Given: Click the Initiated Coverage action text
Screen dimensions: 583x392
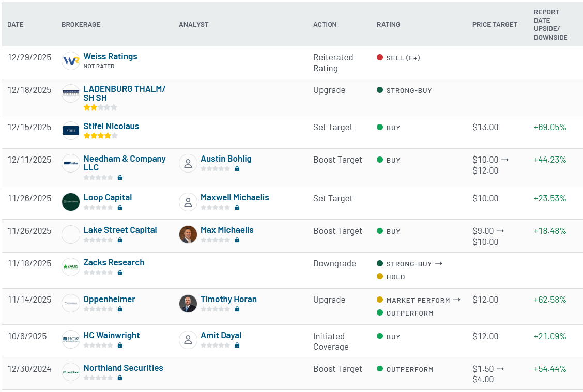Looking at the screenshot, I should tap(331, 341).
